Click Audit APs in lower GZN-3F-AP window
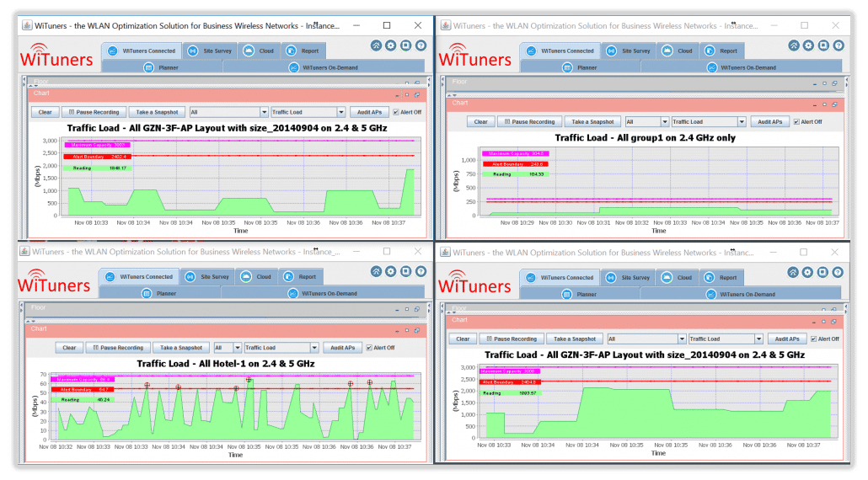The width and height of the screenshot is (868, 480). click(x=786, y=339)
